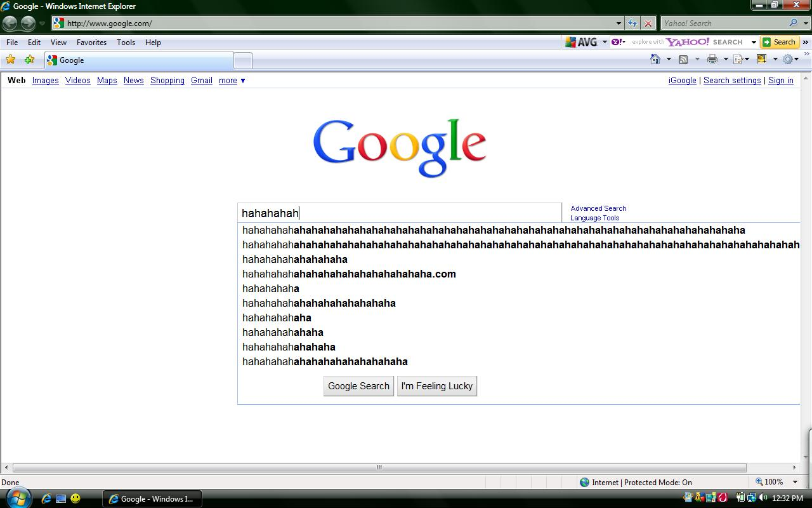812x508 pixels.
Task: Click the Add to Favorites icon
Action: click(29, 60)
